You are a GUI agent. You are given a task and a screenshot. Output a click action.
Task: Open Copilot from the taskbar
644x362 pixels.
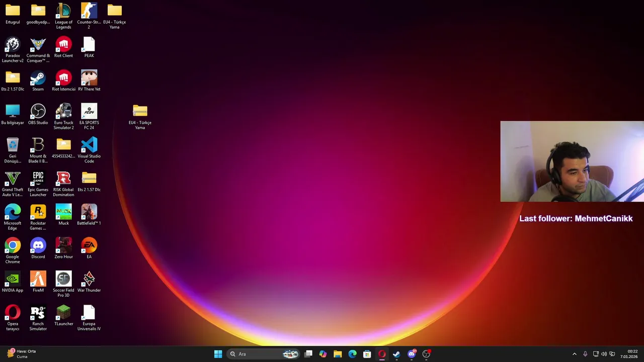tap(323, 354)
